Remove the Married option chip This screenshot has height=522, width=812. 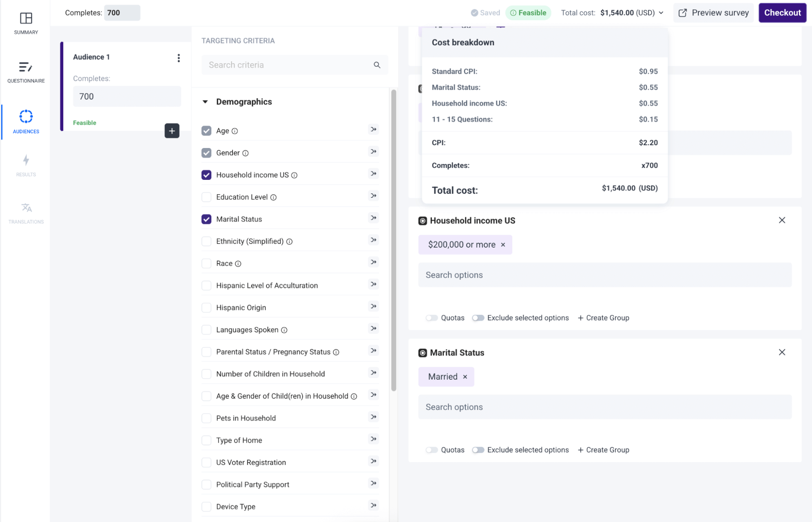(x=465, y=377)
